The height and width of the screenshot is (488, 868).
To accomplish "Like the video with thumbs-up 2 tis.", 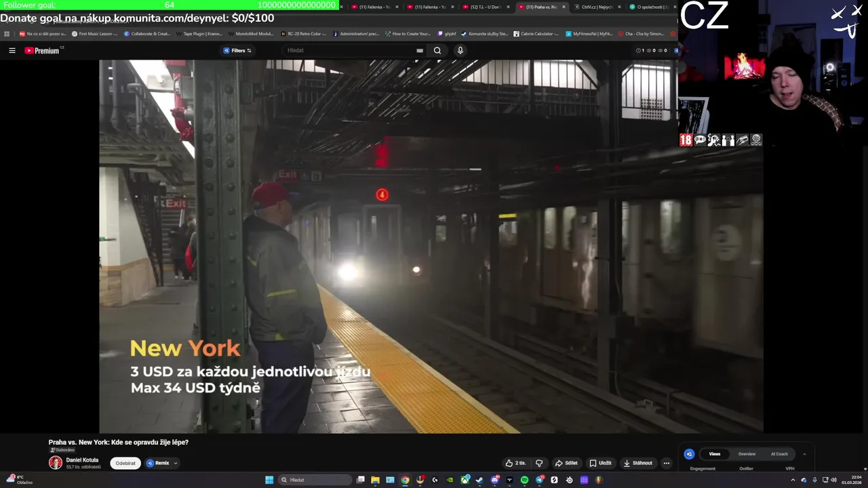I will click(515, 463).
